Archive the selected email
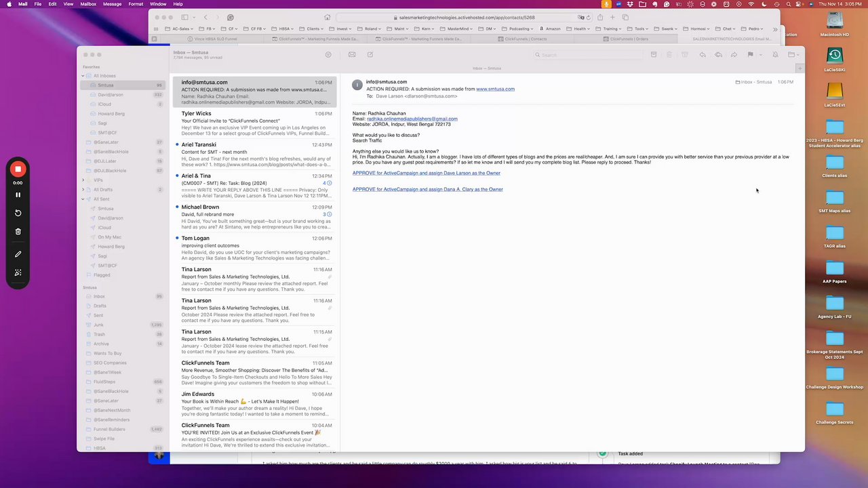Viewport: 868px width, 488px height. coord(654,54)
